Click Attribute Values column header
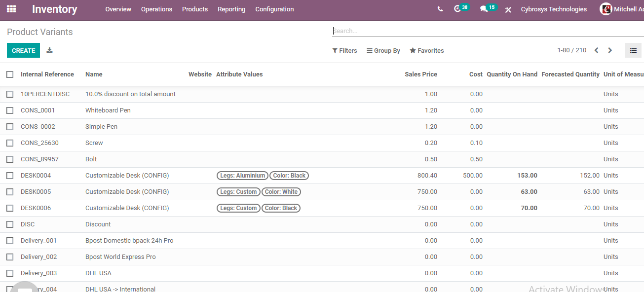The width and height of the screenshot is (644, 292). click(239, 74)
